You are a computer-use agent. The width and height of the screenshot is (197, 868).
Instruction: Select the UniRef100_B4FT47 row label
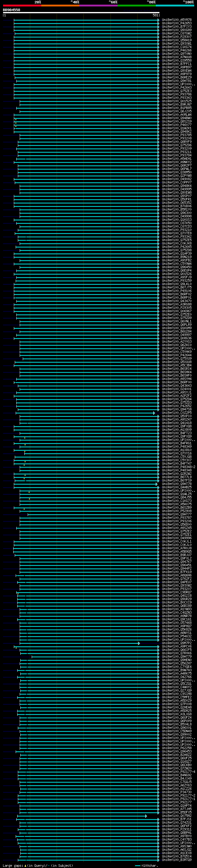point(177,464)
